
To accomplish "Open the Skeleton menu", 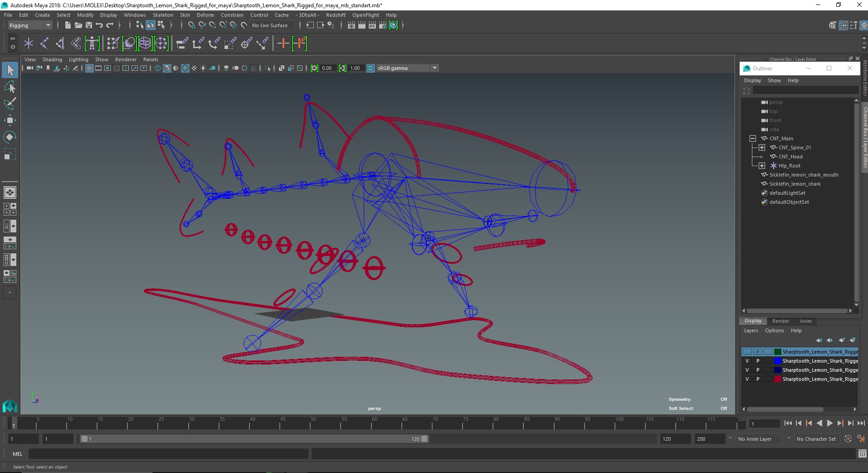I will tap(163, 15).
